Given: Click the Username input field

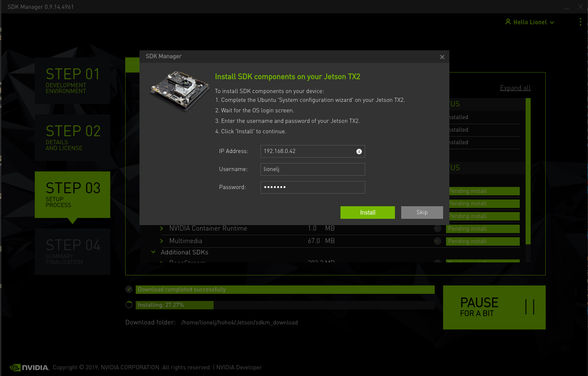Looking at the screenshot, I should [312, 169].
